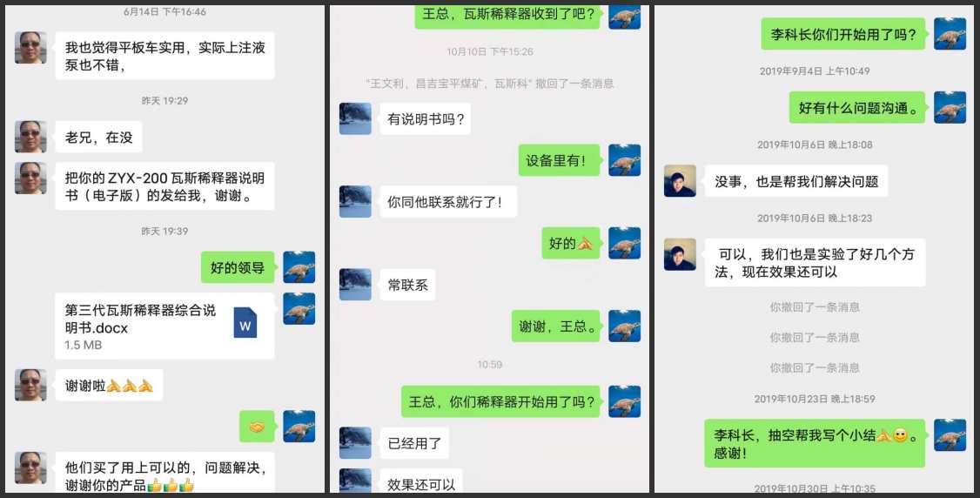Screen dimensions: 980x498
Task: Tap the 你同他联系就行了！ message bubble
Action: (448, 202)
